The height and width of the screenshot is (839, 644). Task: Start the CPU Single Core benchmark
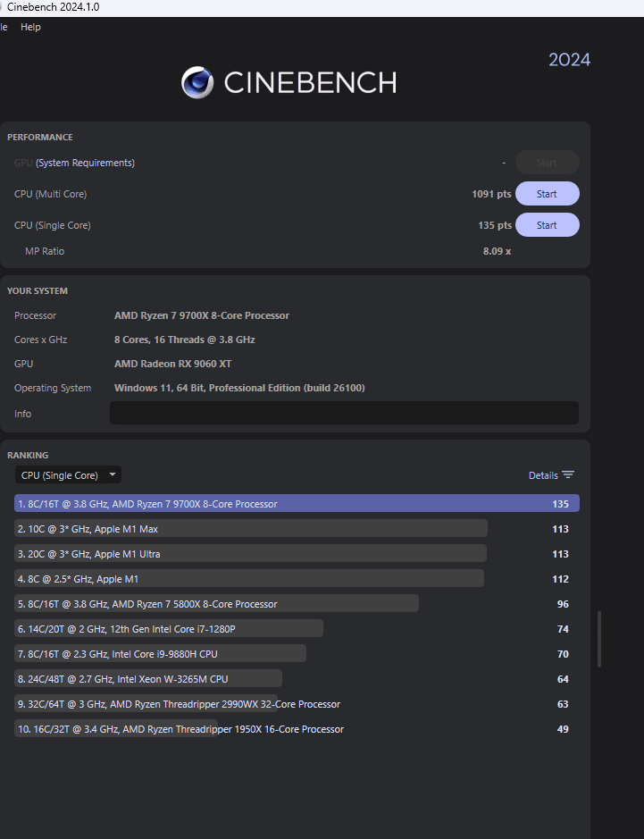point(548,225)
